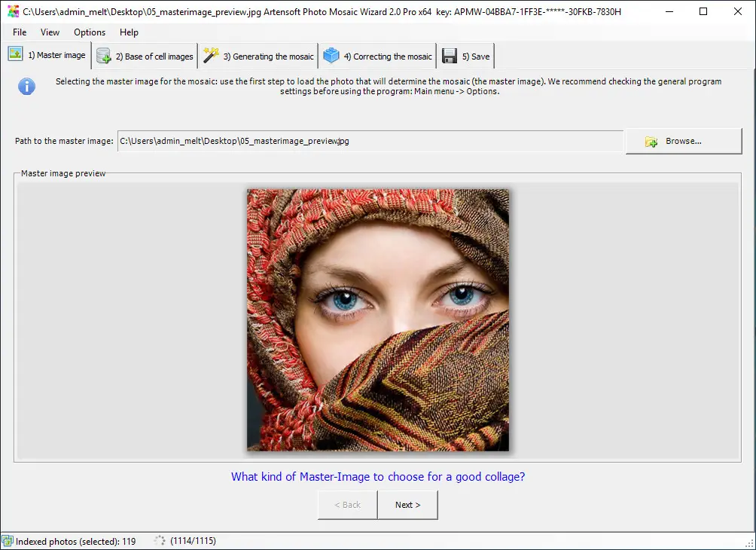Click inside the master image path field

coord(369,141)
